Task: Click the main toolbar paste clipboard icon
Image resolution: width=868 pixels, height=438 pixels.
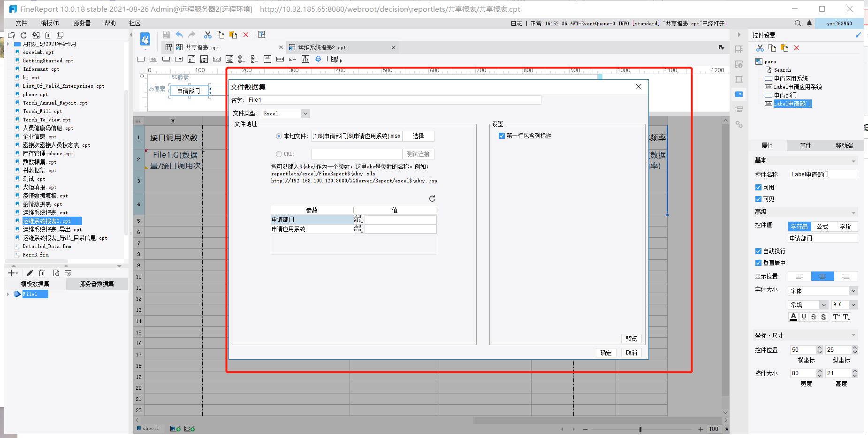Action: pyautogui.click(x=233, y=35)
